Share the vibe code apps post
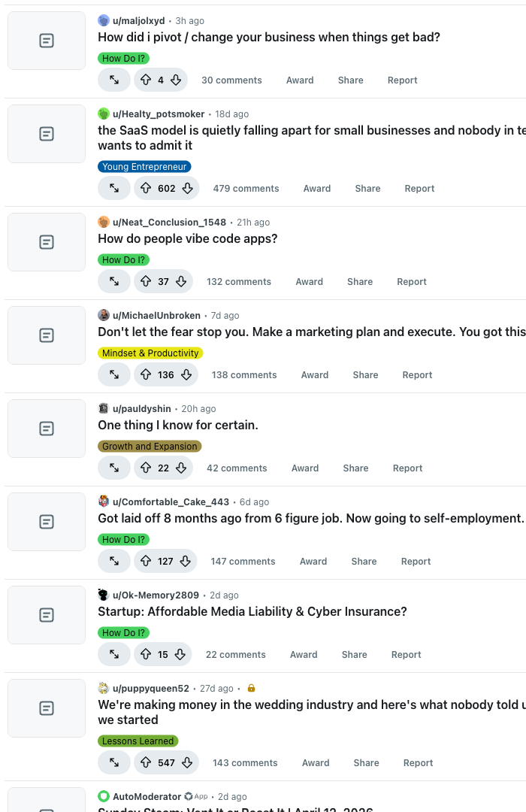 click(x=359, y=281)
